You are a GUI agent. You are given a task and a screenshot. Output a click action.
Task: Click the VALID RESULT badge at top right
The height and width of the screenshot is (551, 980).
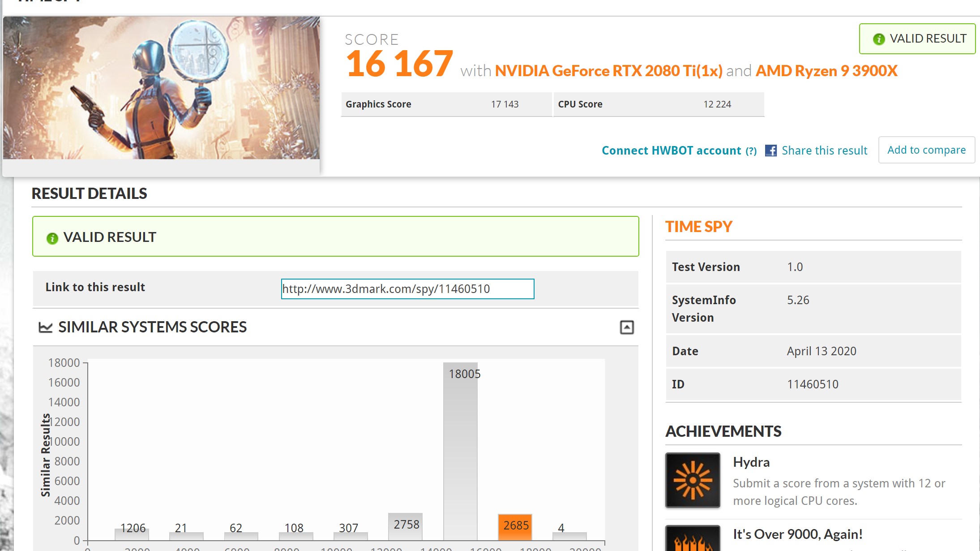pos(917,39)
